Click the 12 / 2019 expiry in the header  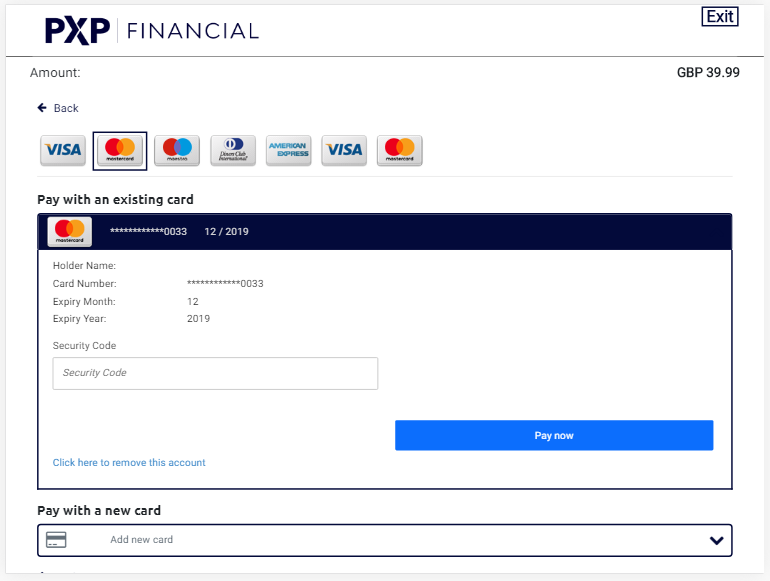pos(226,231)
